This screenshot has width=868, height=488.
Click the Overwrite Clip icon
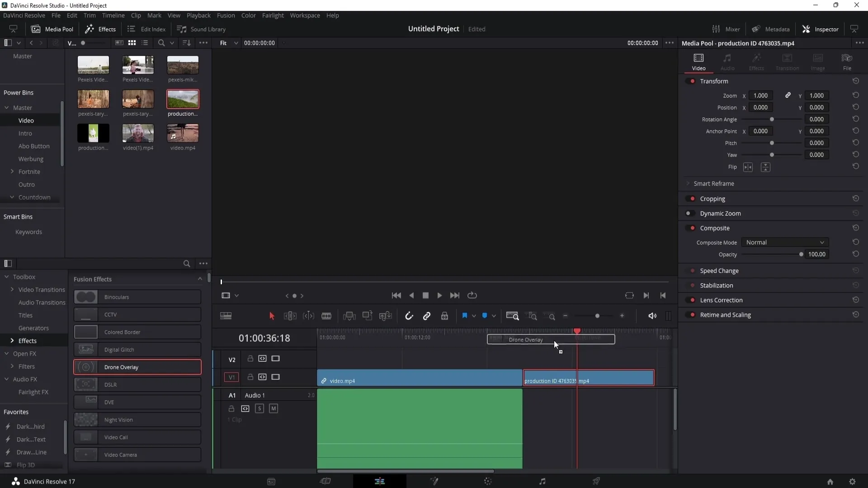click(x=367, y=316)
